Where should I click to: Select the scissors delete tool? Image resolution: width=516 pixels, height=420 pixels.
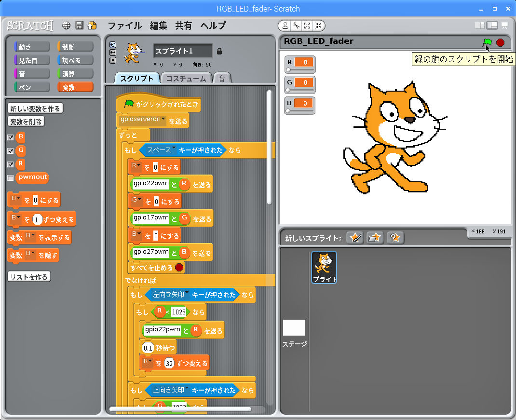tap(296, 26)
